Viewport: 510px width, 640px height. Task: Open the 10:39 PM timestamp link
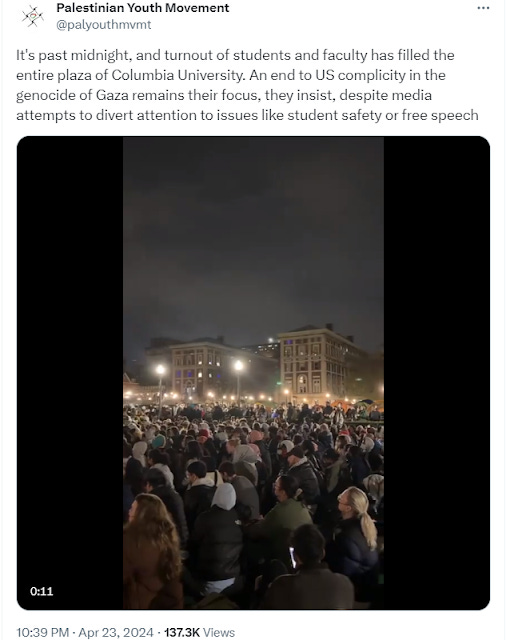42,632
